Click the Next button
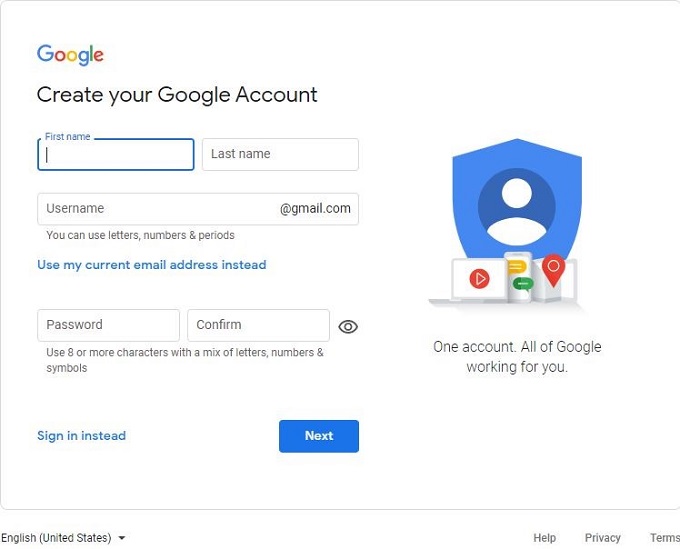The image size is (680, 549). point(319,436)
